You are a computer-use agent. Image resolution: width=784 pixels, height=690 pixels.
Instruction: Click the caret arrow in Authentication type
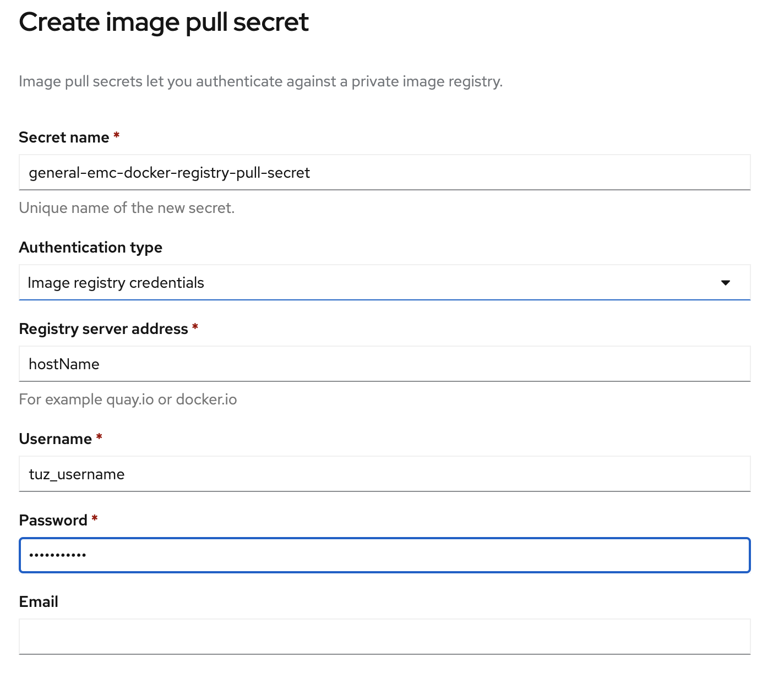[725, 283]
